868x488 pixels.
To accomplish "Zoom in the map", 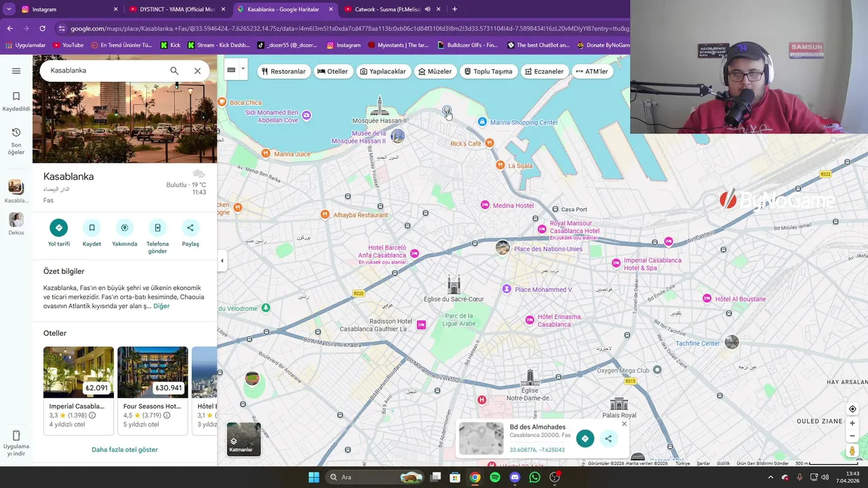I will pos(852,424).
